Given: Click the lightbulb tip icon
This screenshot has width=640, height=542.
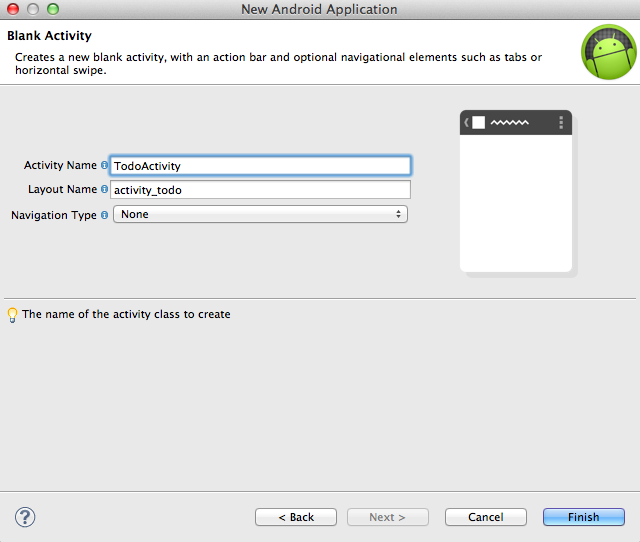Looking at the screenshot, I should (13, 315).
